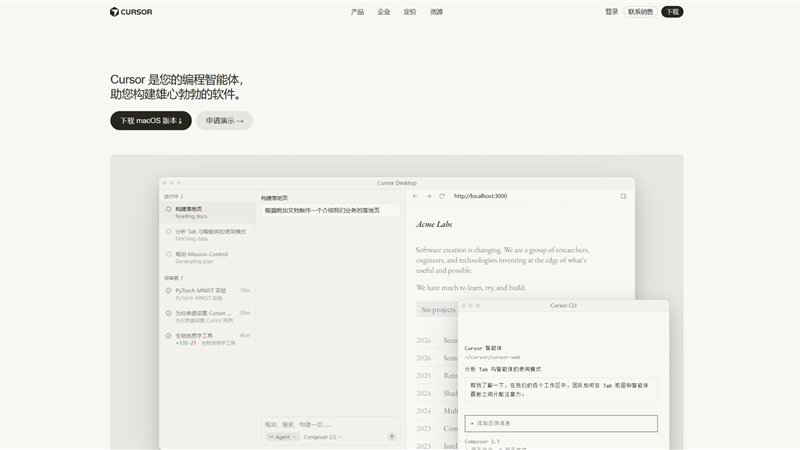The width and height of the screenshot is (800, 450).
Task: Click the spinner icon beside 构建落地页
Action: 168,209
